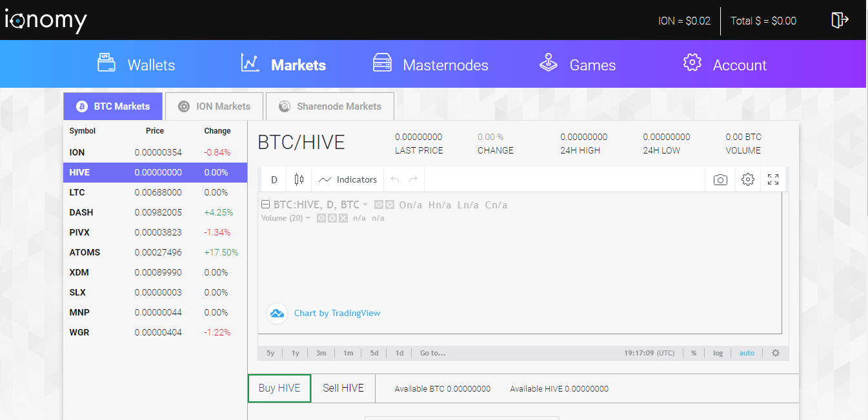Screen dimensions: 868x420
Task: Open the Account section
Action: click(725, 64)
